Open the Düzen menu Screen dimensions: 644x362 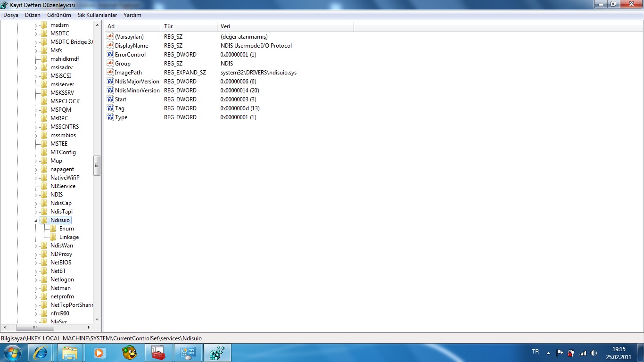tap(33, 15)
